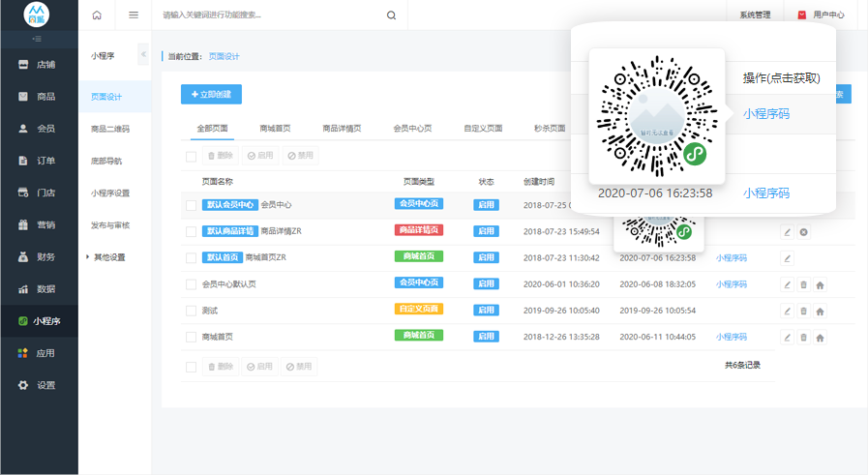Tick the checkbox for 会员中心默认页 row
This screenshot has width=868, height=475.
tap(191, 284)
